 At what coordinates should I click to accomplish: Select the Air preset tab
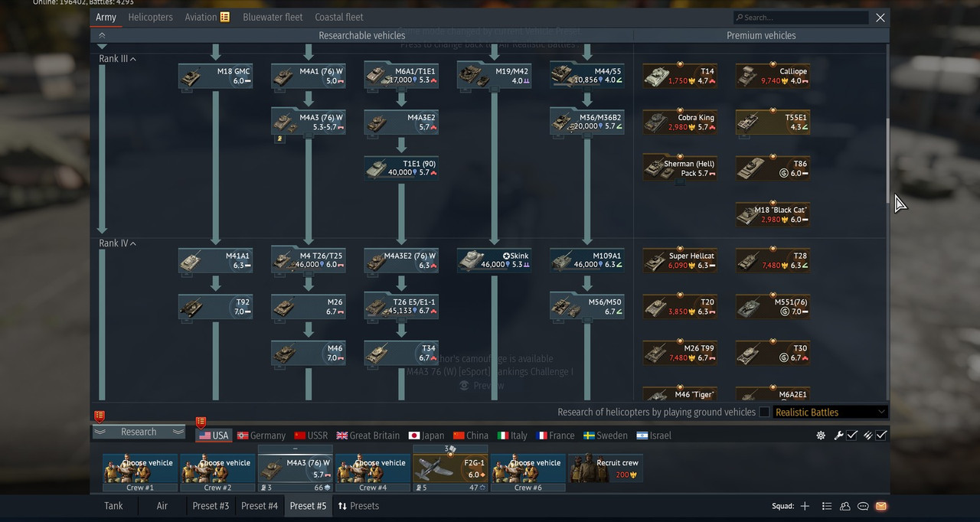point(162,506)
